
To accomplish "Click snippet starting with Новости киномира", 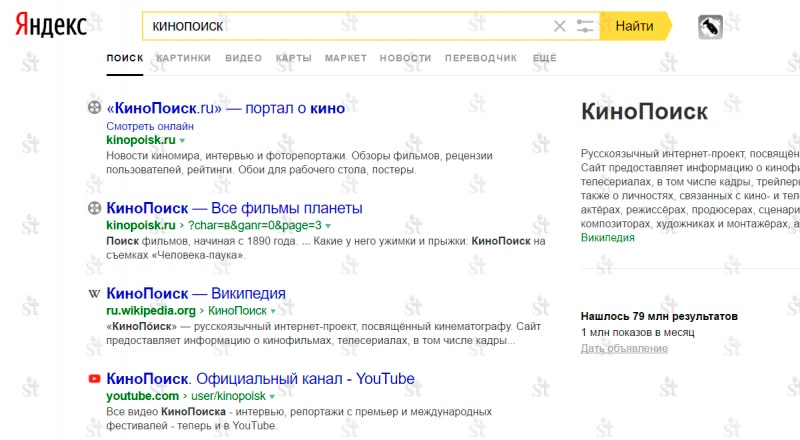I will tap(299, 162).
